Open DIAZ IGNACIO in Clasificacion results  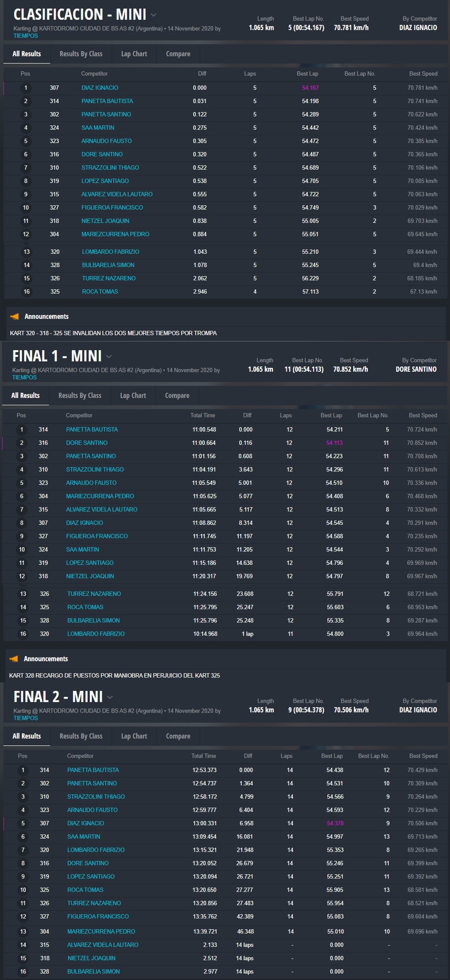100,88
